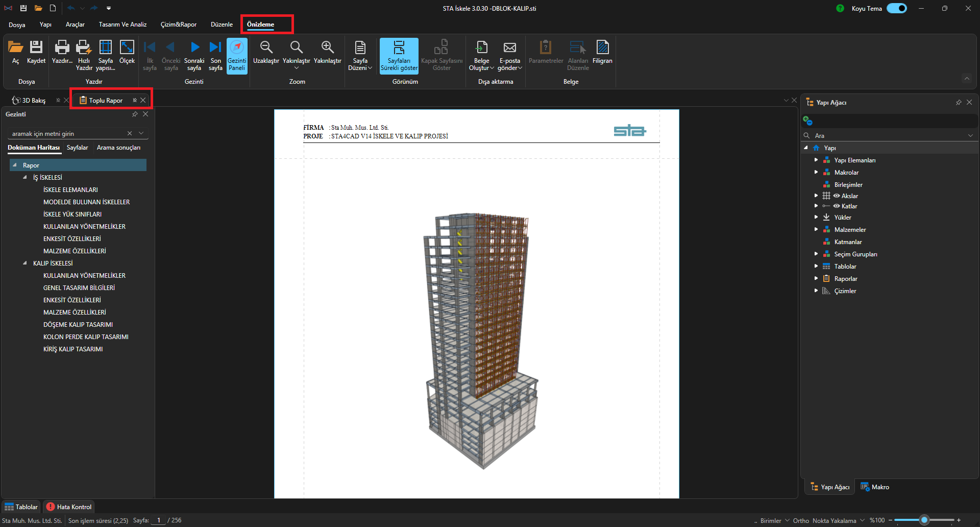Image resolution: width=980 pixels, height=527 pixels.
Task: Open the Hata Kontrol panel button
Action: 69,507
